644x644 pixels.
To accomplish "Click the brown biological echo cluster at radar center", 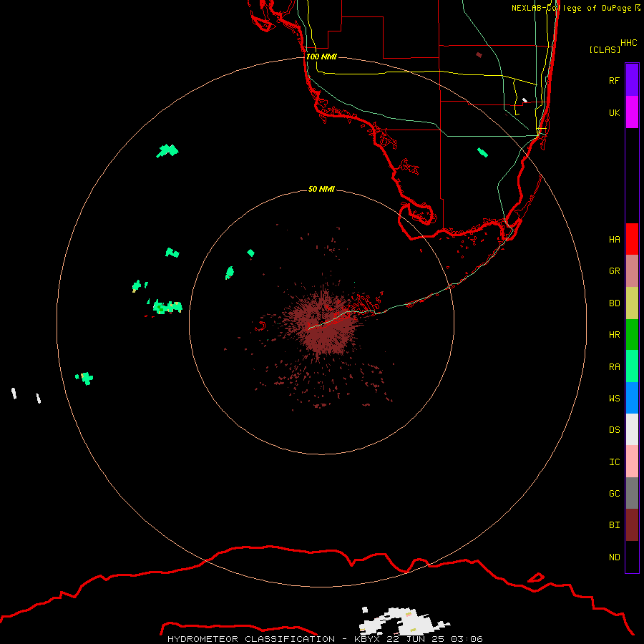I will point(324,323).
